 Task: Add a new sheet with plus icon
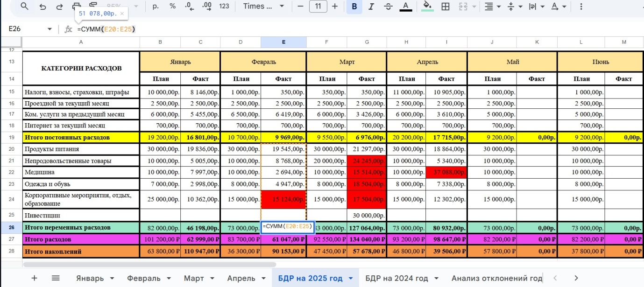[x=34, y=278]
